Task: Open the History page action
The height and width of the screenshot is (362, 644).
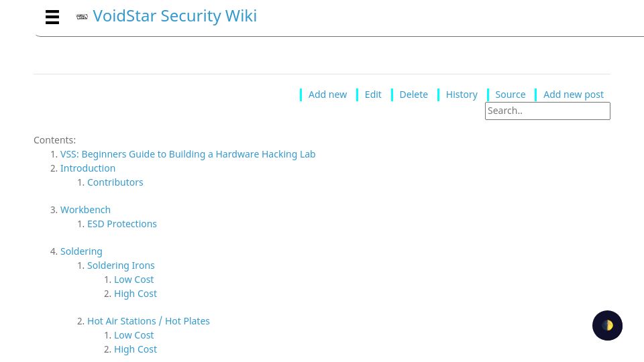Action: pos(462,95)
